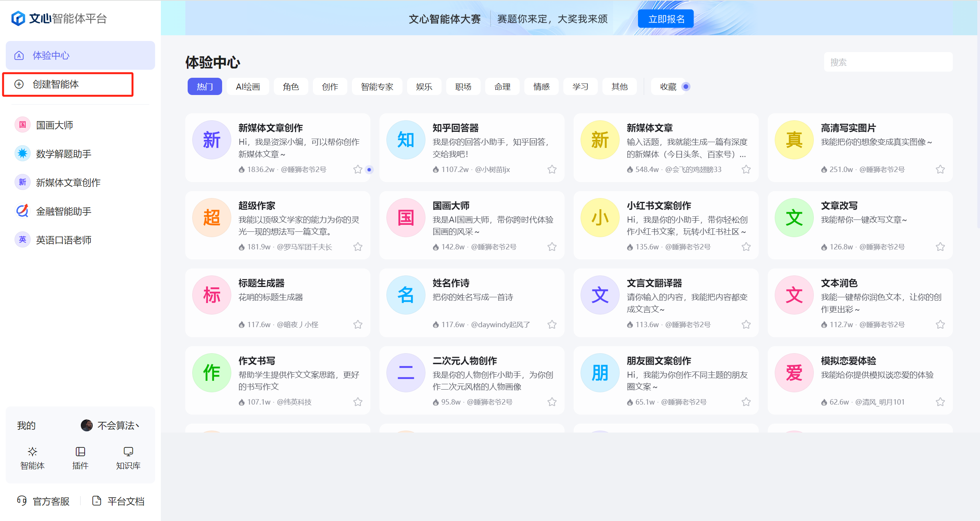Switch to the AI绘画 category tab

click(248, 87)
